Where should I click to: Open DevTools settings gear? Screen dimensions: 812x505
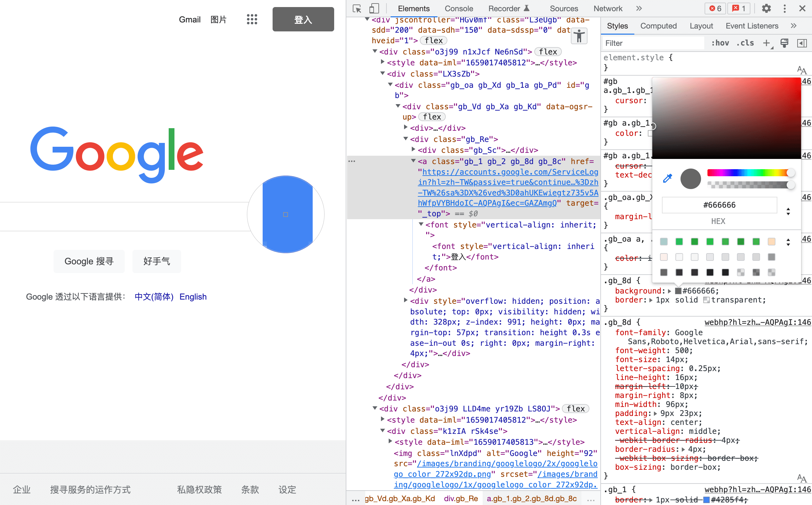[766, 9]
